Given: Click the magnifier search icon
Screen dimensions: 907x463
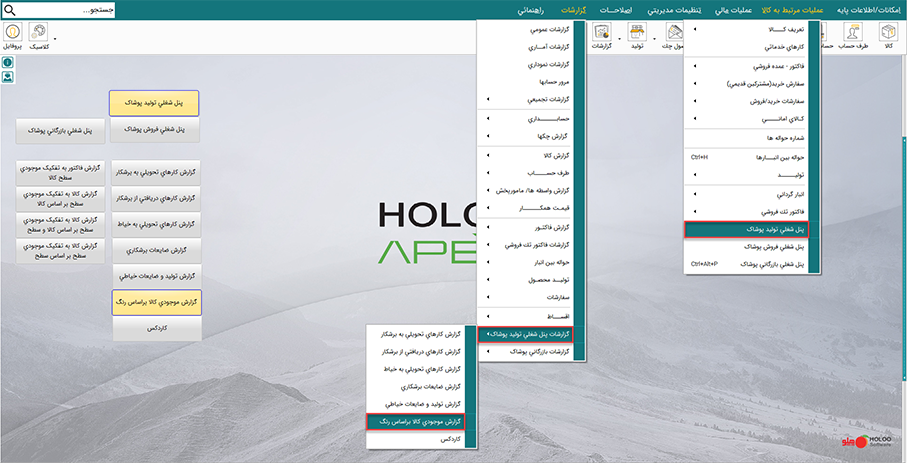Looking at the screenshot, I should (10, 10).
